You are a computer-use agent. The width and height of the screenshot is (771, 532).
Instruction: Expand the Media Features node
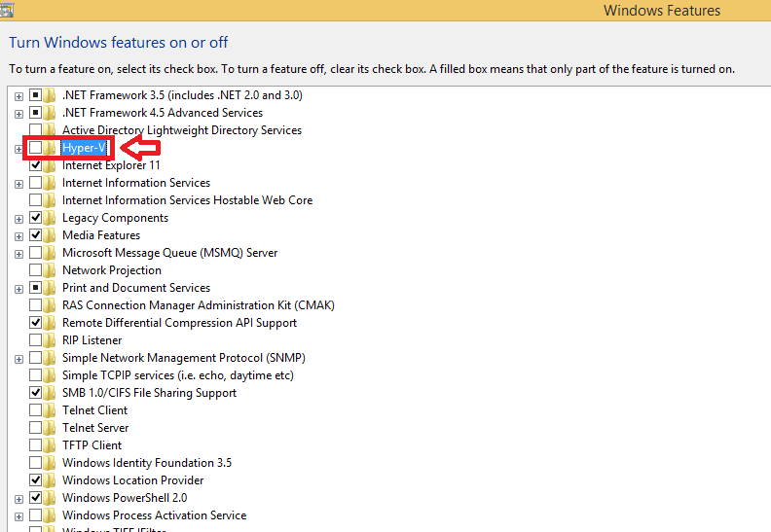(x=18, y=236)
